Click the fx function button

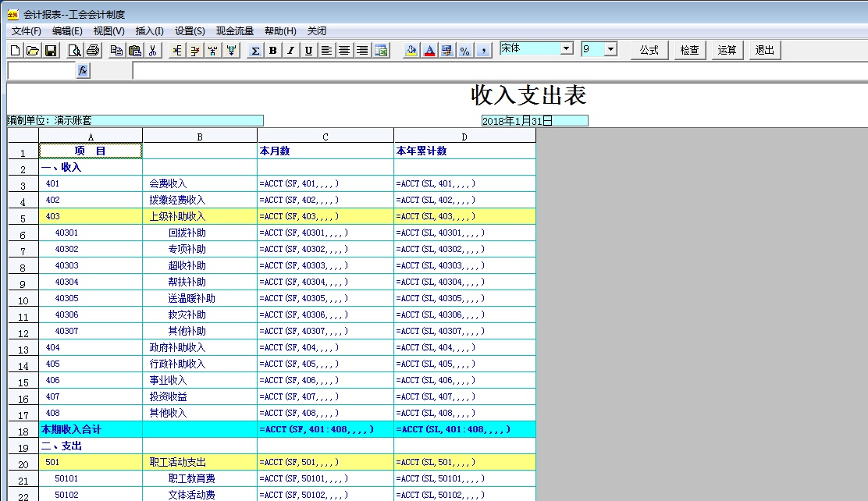click(x=83, y=70)
